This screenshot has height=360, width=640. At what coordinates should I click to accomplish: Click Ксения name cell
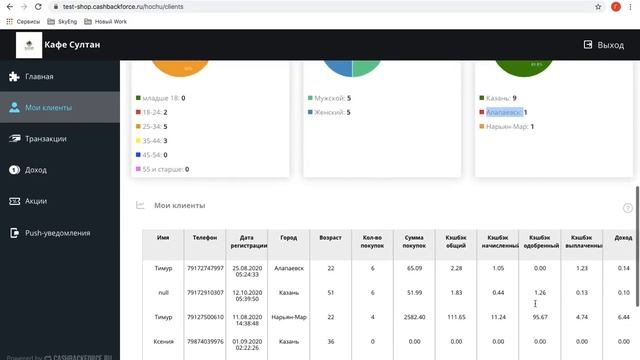[163, 342]
